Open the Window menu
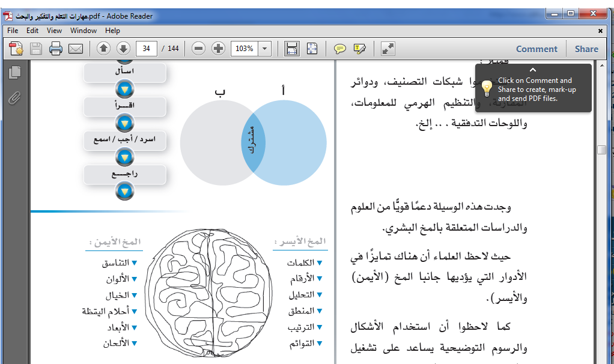The height and width of the screenshot is (364, 614). pyautogui.click(x=84, y=31)
